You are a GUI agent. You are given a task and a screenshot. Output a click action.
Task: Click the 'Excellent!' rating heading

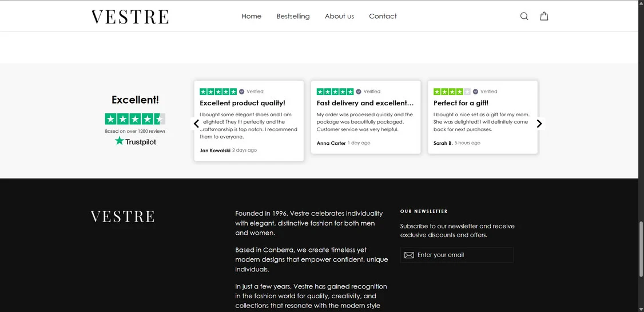(135, 100)
